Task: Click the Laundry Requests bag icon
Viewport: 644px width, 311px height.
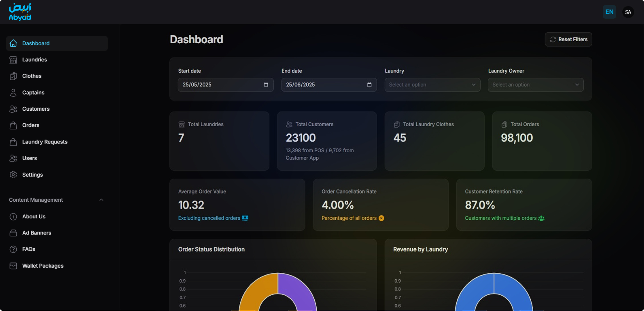Action: coord(13,142)
